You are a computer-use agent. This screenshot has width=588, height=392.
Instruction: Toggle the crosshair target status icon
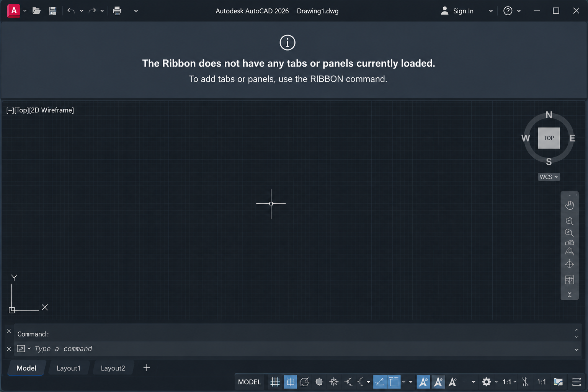coord(334,382)
